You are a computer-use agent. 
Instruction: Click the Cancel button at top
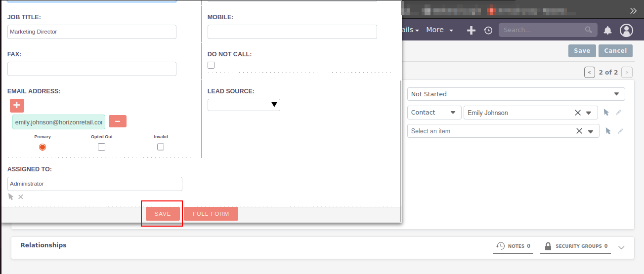pyautogui.click(x=615, y=50)
